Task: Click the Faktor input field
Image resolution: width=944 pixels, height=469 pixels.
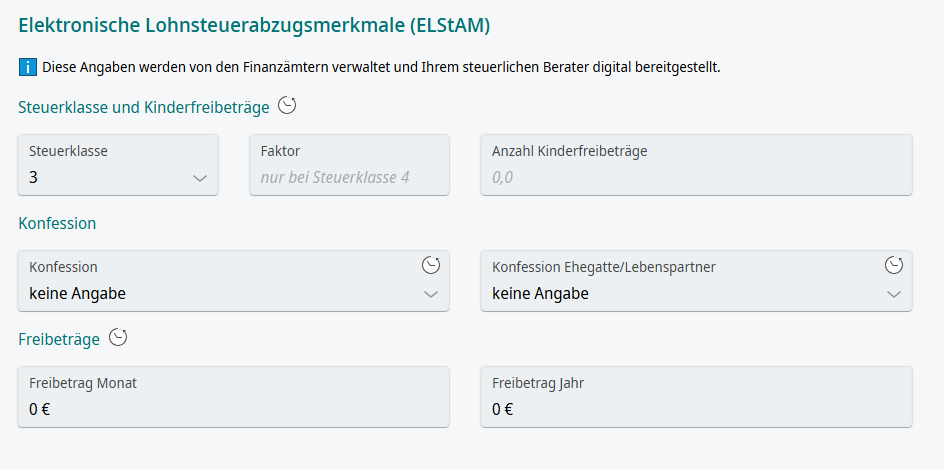Action: (x=349, y=177)
